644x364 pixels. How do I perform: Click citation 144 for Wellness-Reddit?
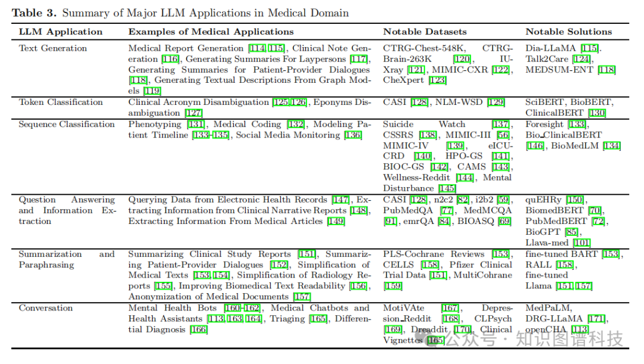465,178
